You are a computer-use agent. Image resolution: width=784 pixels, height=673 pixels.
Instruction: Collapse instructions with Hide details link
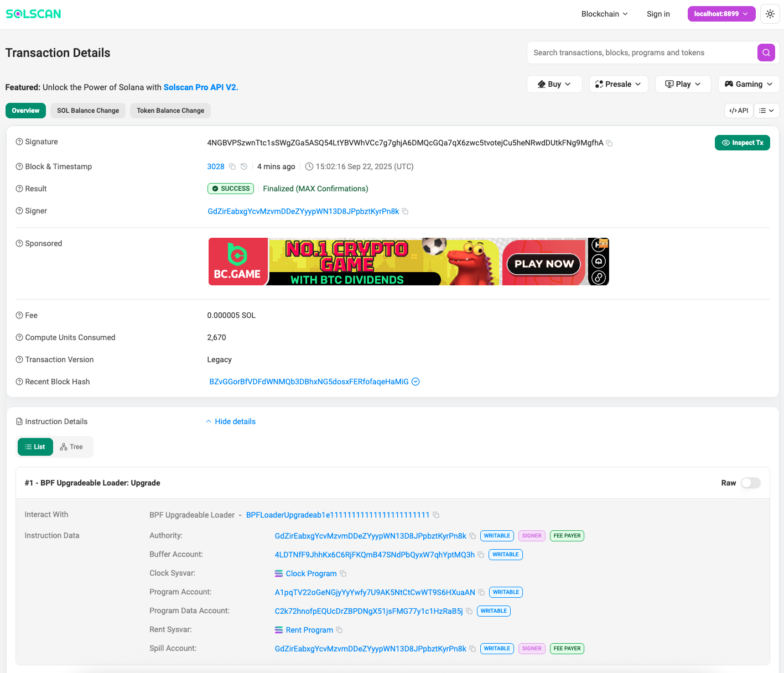231,421
